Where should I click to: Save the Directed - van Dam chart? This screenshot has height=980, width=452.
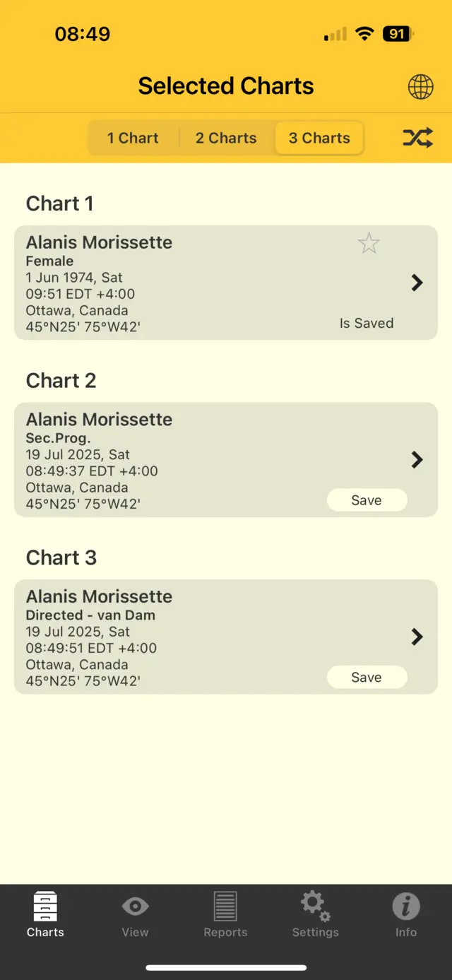(367, 678)
